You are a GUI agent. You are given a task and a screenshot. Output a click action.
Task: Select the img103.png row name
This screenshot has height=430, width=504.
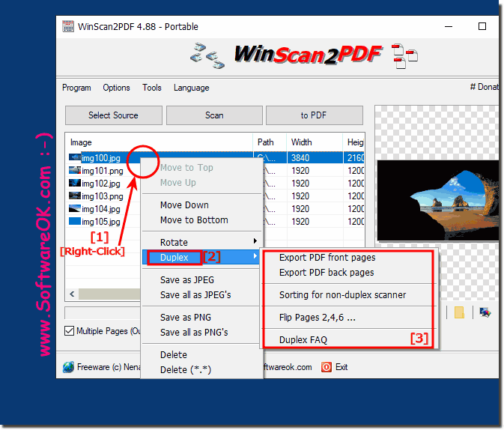click(102, 196)
